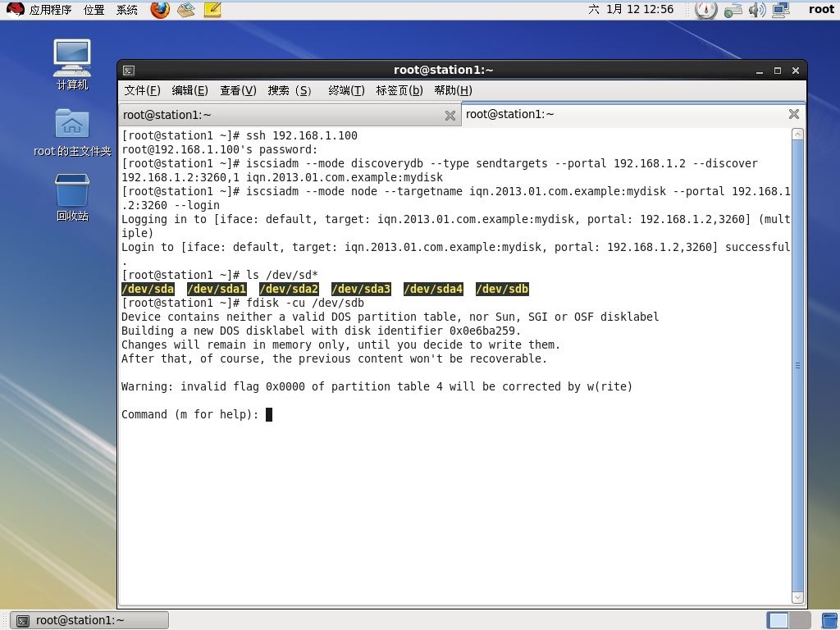Click the Red Hat applications menu logo
This screenshot has height=630, width=840.
coord(15,9)
